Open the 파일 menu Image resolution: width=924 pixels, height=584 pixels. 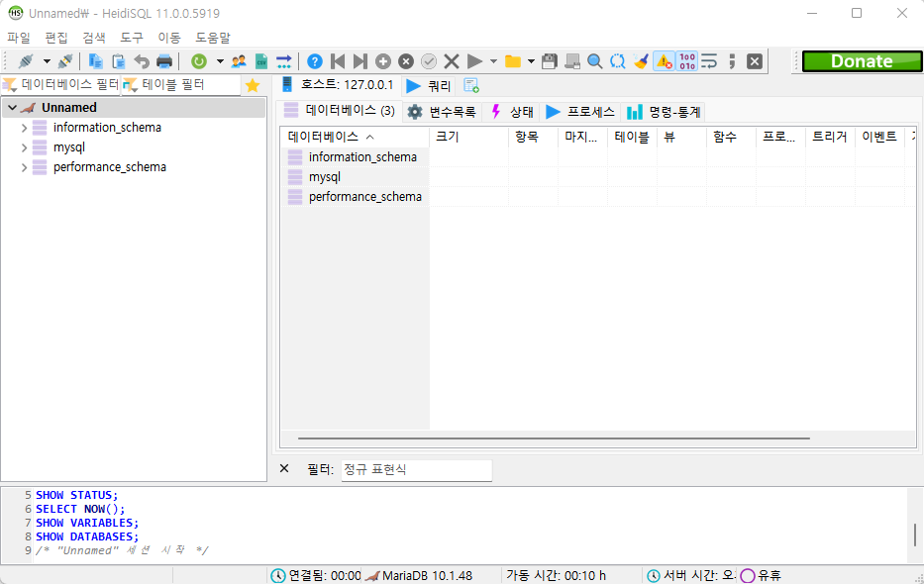click(18, 38)
